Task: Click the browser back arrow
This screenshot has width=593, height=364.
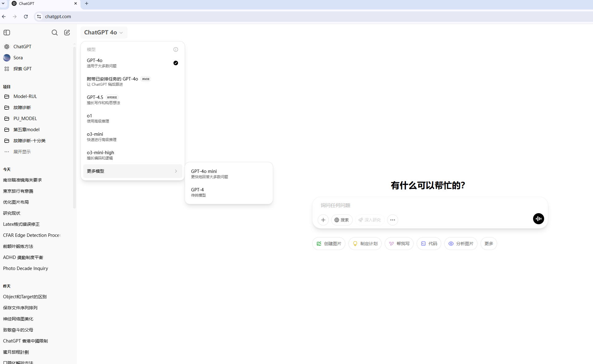Action: (4, 17)
